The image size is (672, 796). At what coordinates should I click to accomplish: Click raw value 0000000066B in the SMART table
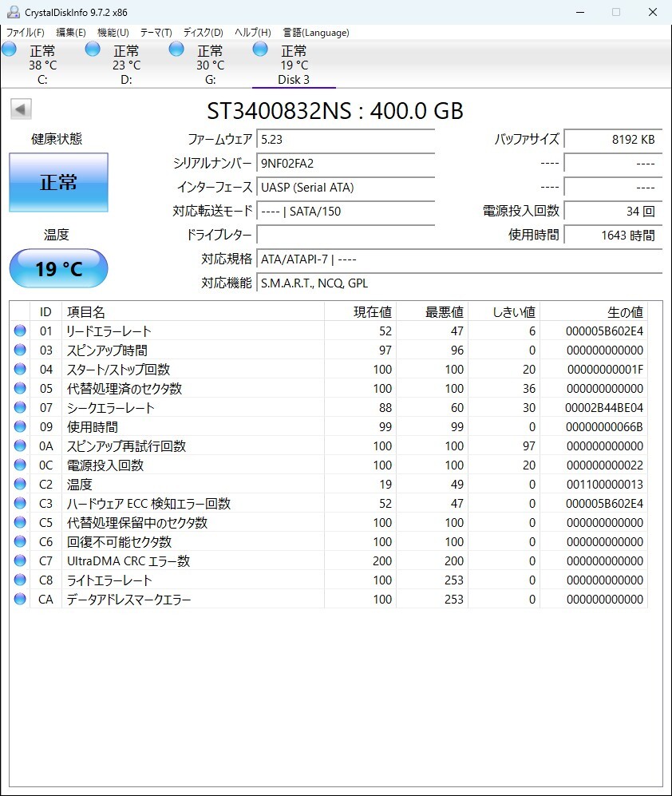[x=604, y=427]
